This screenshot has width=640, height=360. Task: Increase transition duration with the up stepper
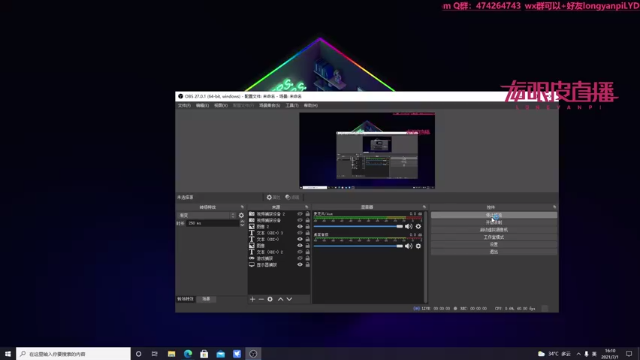(242, 222)
